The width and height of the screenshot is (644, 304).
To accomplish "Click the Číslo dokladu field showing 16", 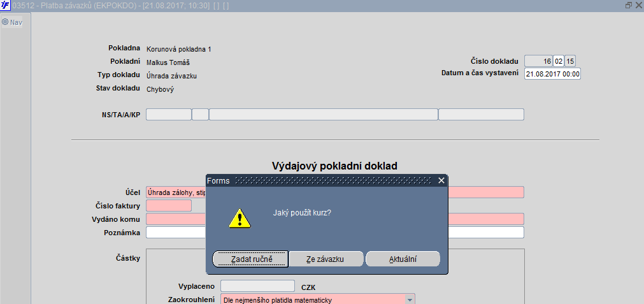I will (x=538, y=61).
